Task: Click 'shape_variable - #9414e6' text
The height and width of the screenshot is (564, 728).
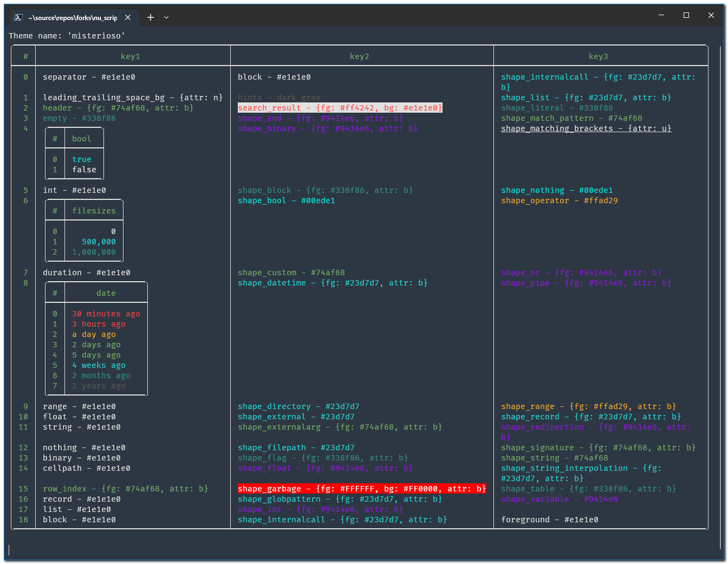Action: tap(560, 499)
